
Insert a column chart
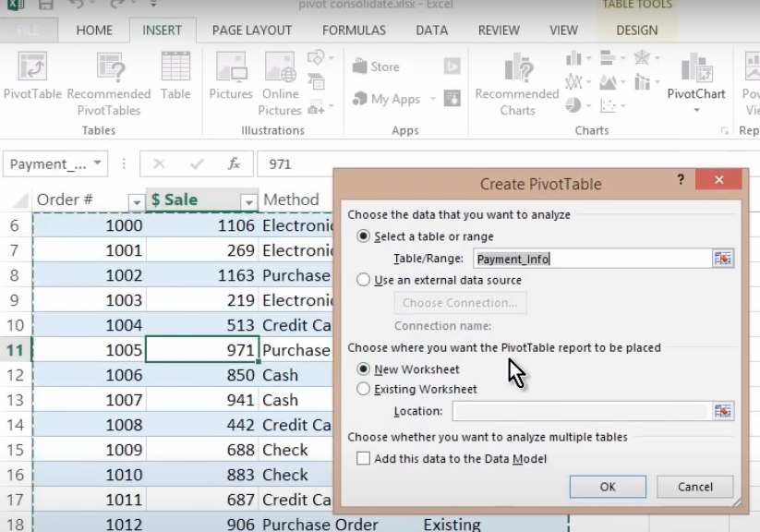pyautogui.click(x=573, y=57)
